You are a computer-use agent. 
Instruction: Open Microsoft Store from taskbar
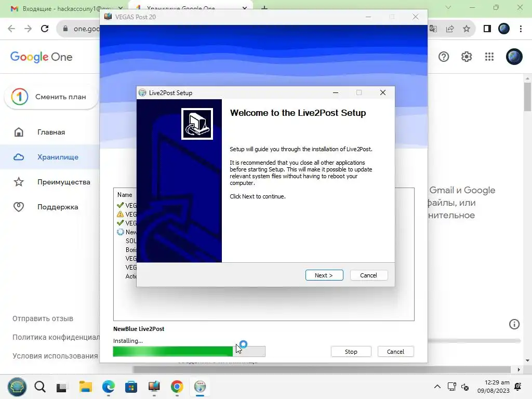pos(131,387)
